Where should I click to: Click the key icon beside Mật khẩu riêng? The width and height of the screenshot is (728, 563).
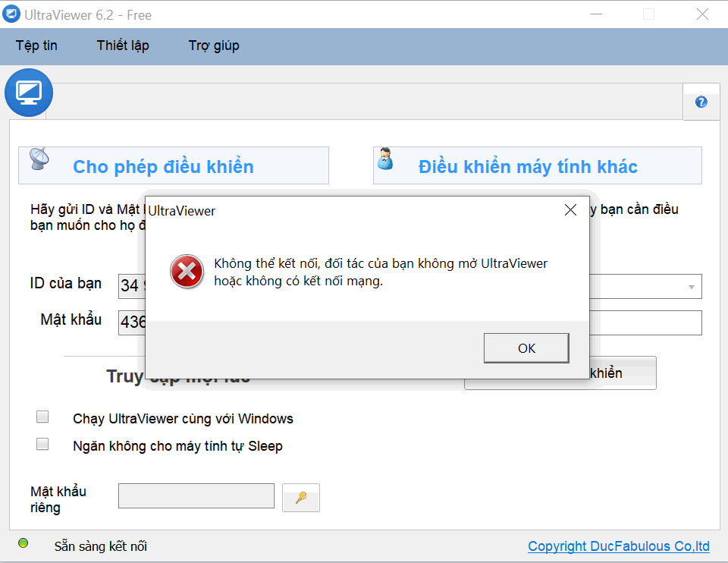[301, 498]
